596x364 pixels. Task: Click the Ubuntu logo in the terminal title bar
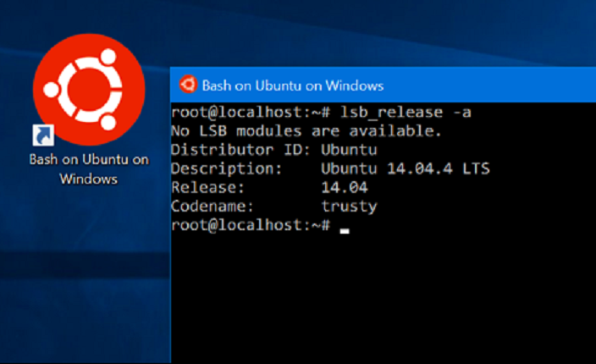tap(188, 85)
